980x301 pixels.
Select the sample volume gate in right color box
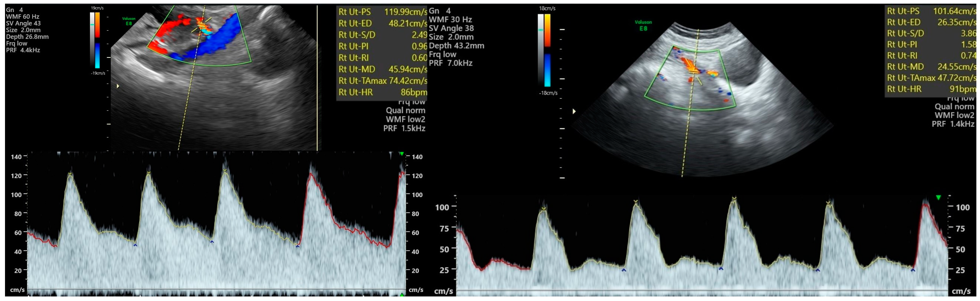point(693,71)
